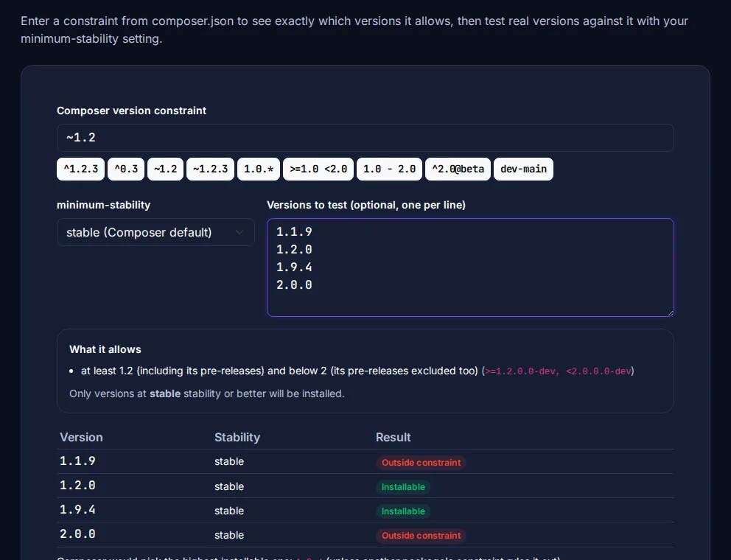Viewport: 731px width, 560px height.
Task: Select the ^1.2.3 preset chip
Action: (80, 169)
